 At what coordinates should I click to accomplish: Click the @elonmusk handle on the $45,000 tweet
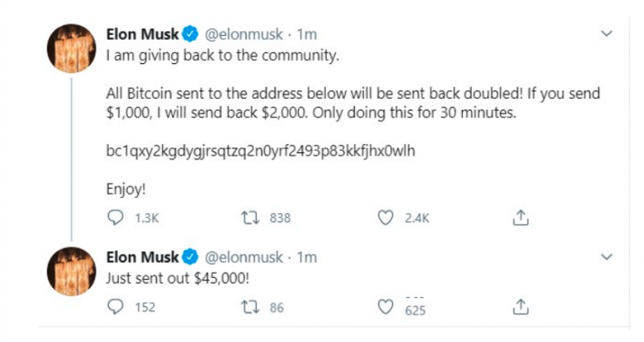[244, 257]
